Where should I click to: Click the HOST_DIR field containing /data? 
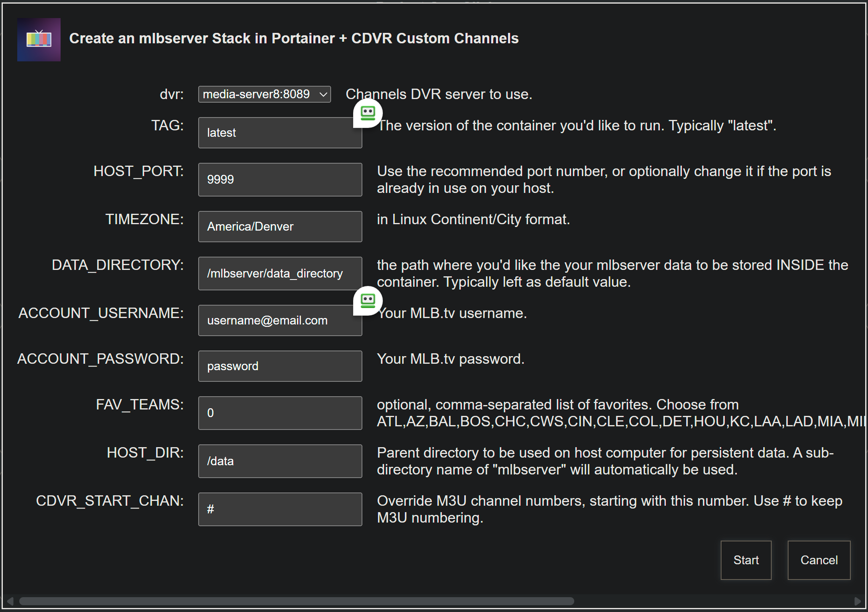[280, 461]
